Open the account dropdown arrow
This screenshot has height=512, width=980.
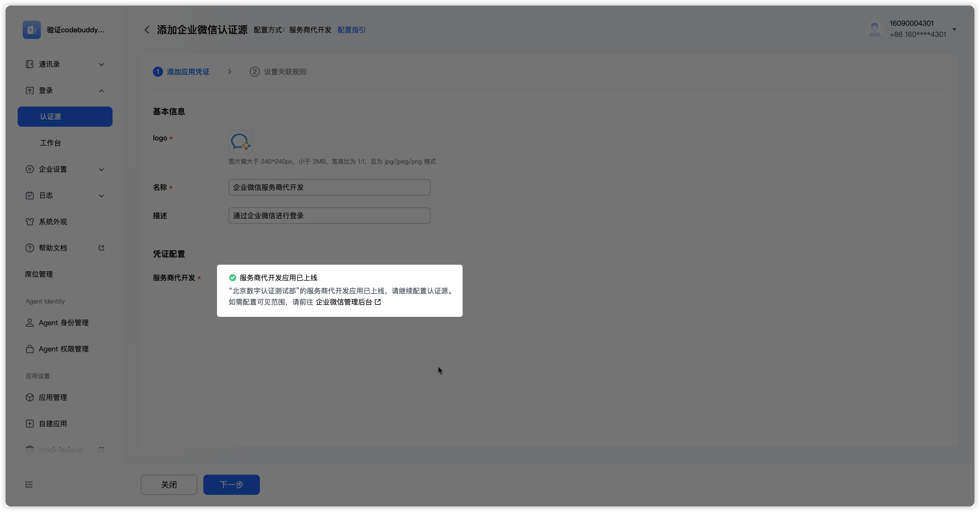[954, 29]
